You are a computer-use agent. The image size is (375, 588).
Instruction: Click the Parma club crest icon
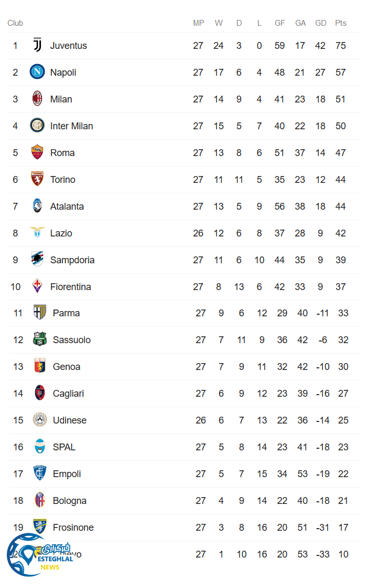coord(40,313)
